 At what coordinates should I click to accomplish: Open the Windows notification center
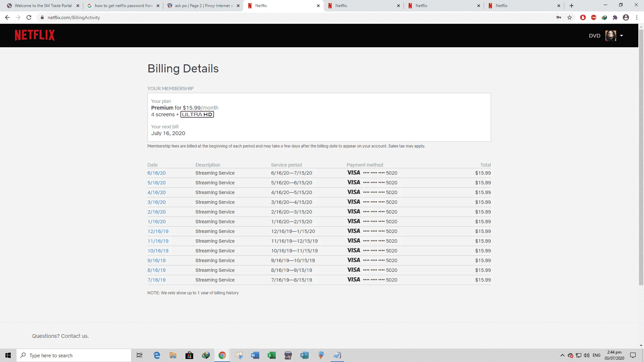pos(633,355)
